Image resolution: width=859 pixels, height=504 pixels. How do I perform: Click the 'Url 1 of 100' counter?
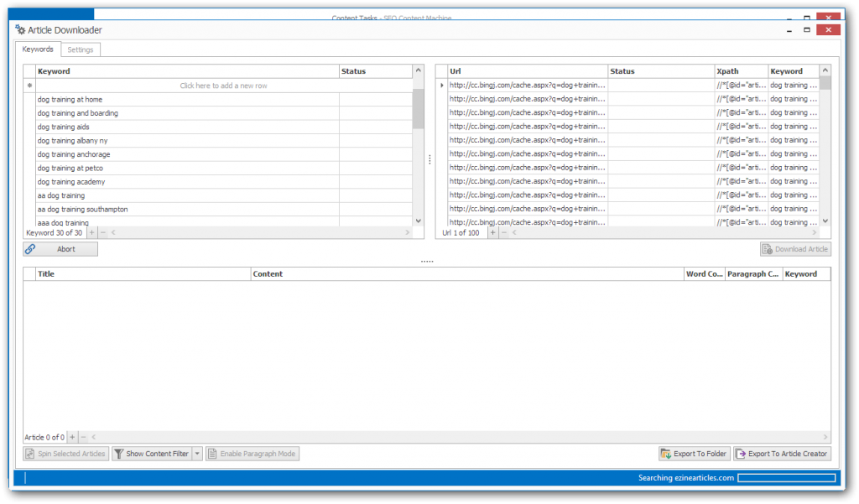click(x=461, y=232)
